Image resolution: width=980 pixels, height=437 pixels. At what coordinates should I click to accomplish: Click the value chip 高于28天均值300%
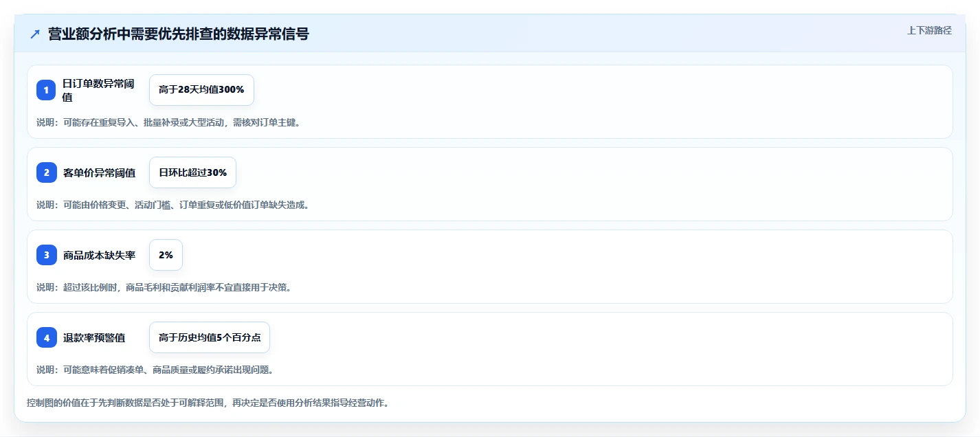click(201, 90)
